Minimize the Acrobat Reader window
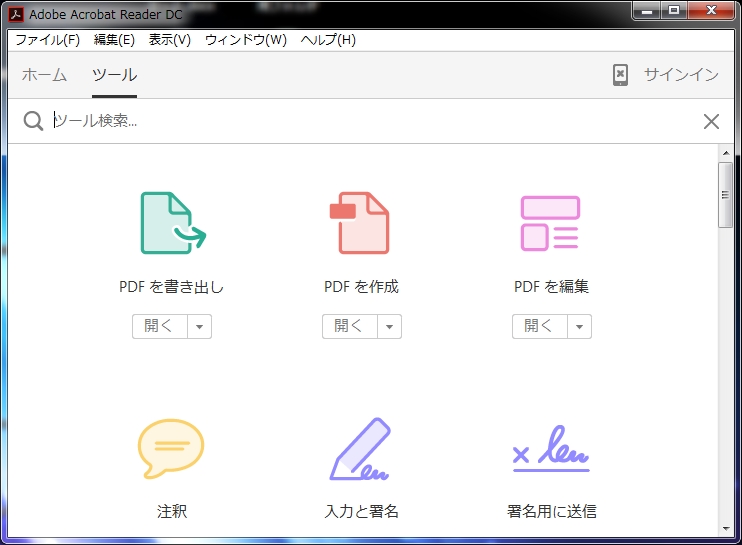Viewport: 742px width, 545px height. click(647, 11)
